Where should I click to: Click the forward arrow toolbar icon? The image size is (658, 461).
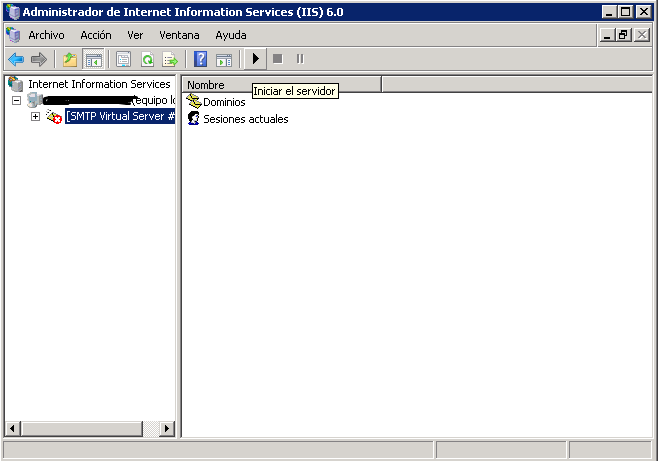[39, 59]
